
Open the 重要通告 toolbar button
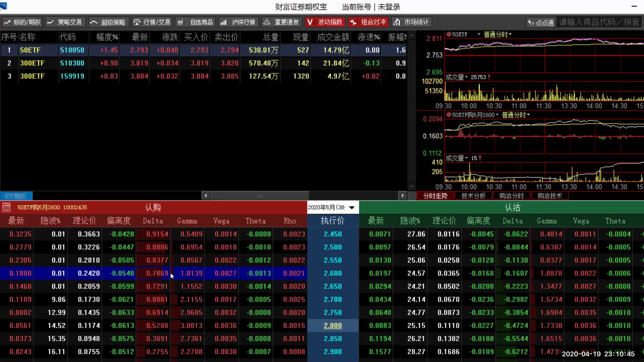coord(282,22)
